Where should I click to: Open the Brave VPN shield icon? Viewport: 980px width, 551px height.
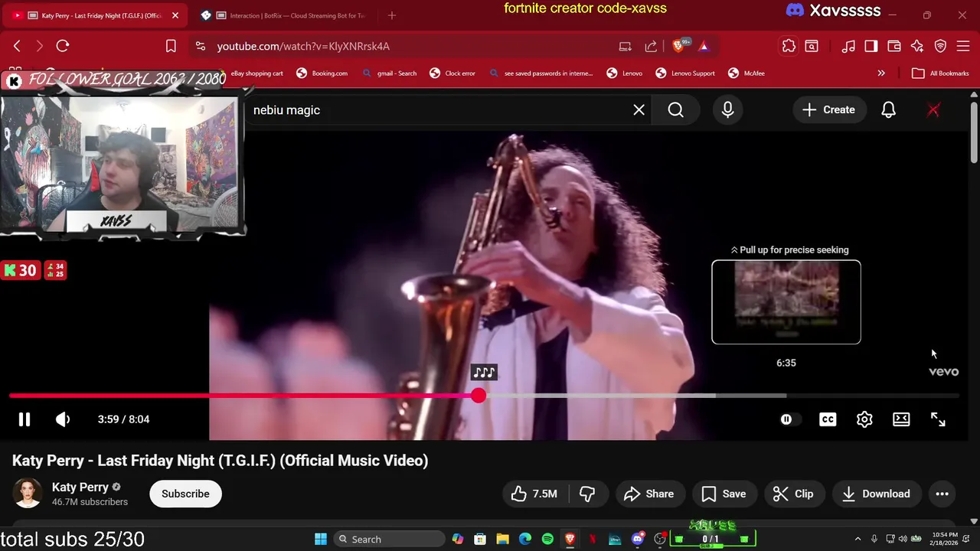(940, 46)
